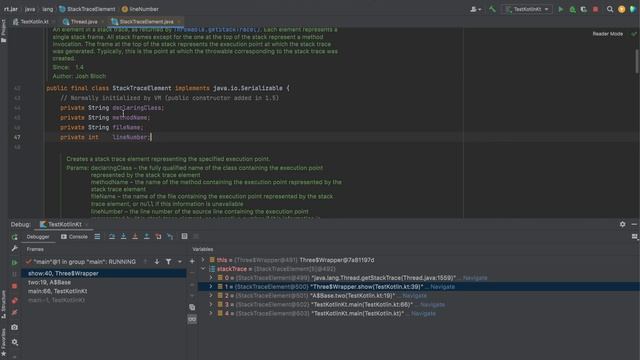
Task: Switch to the TestKotlin.kt editor tab
Action: click(34, 22)
